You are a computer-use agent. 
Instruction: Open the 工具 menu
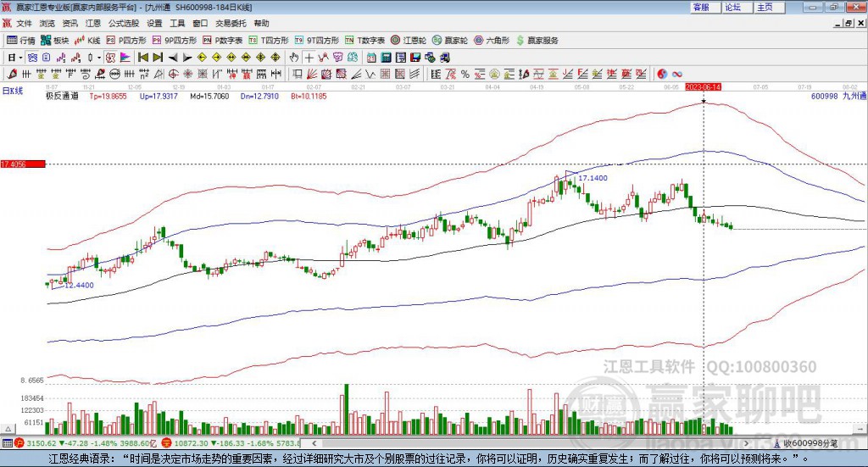point(177,23)
